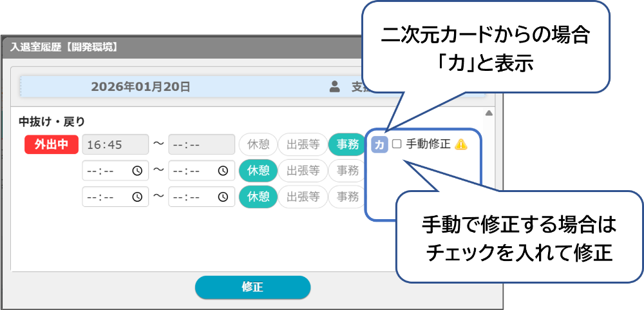This screenshot has height=310, width=644.
Task: Open clock picker in third row start time
Action: tap(137, 197)
